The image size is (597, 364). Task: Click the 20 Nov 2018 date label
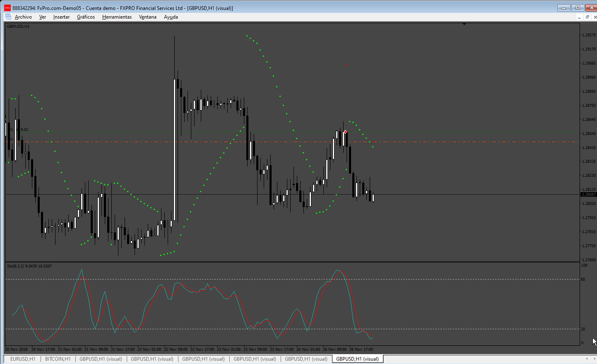pos(16,350)
